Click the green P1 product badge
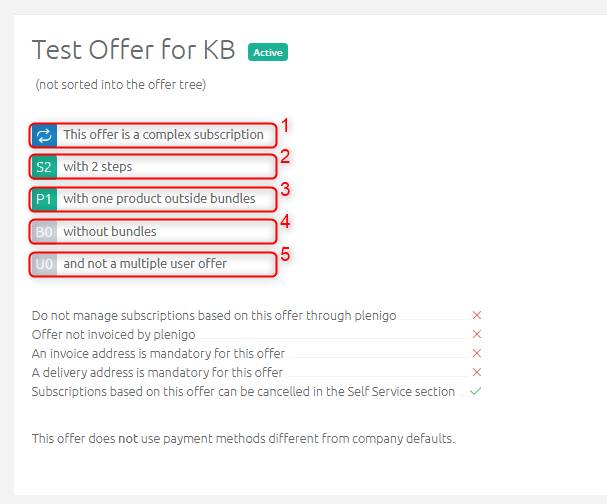Screen dimensions: 607x504 click(44, 199)
